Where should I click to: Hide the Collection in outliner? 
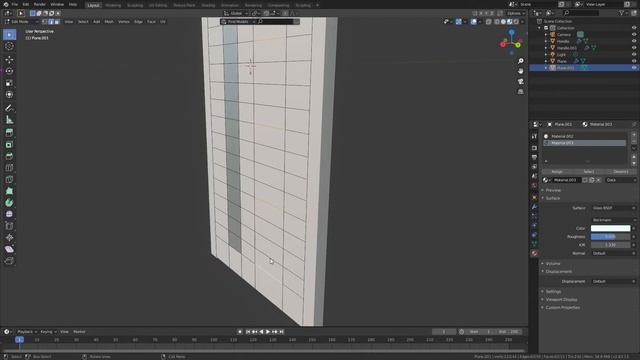(x=634, y=28)
